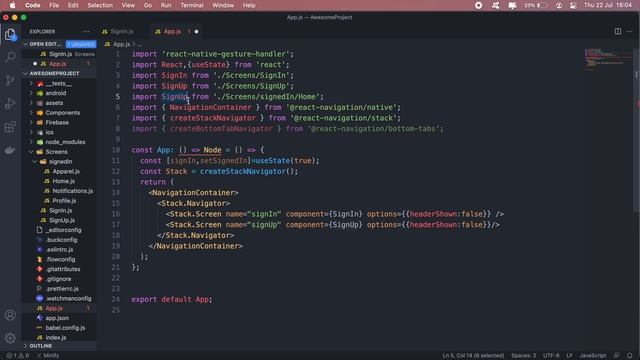Viewport: 640px width, 360px height.
Task: Open Home.js in the explorer
Action: coord(63,181)
